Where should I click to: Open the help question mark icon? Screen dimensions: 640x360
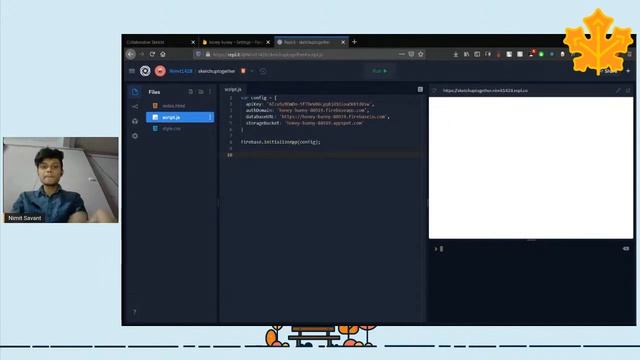(x=134, y=312)
